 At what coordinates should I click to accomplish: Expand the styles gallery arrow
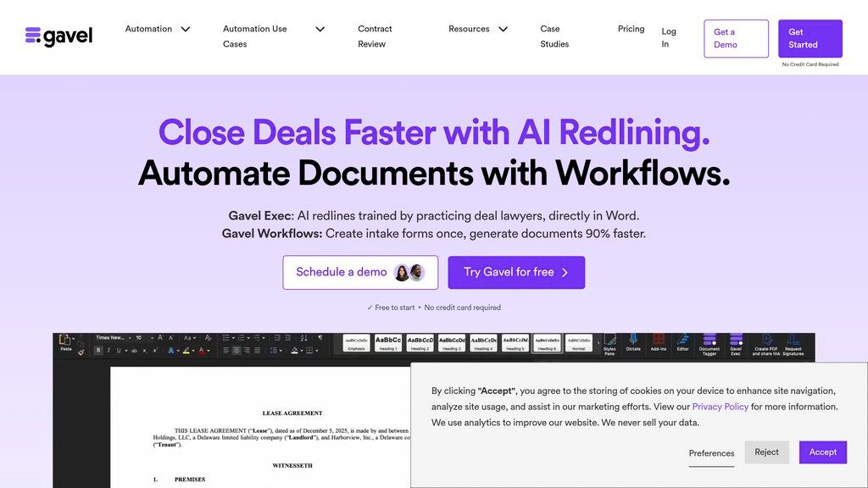598,343
